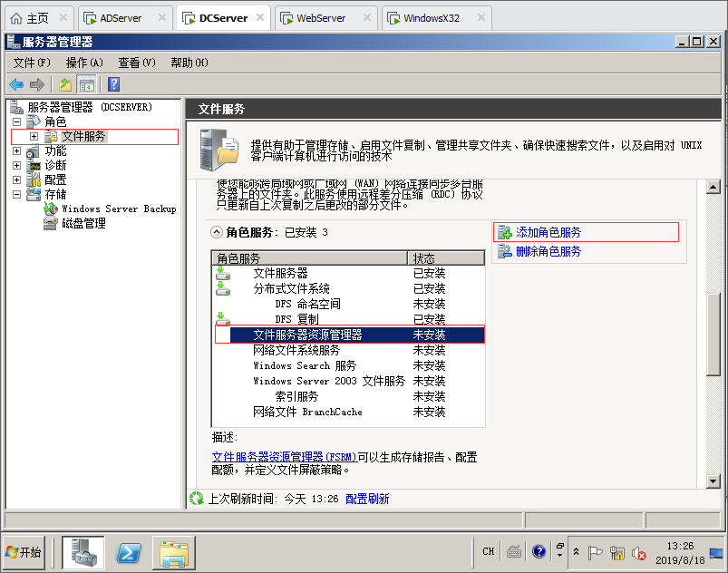Select the 网络文件 BranchCache row
Image resolution: width=728 pixels, height=573 pixels.
350,412
